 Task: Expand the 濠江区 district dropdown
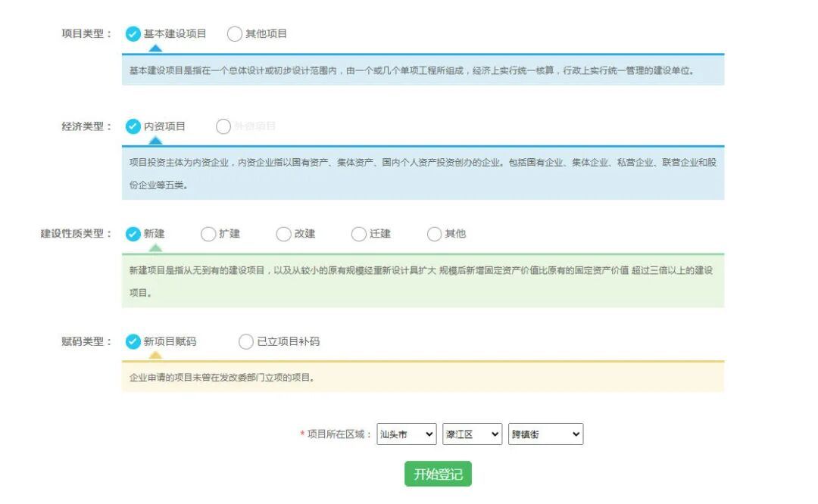pos(472,434)
